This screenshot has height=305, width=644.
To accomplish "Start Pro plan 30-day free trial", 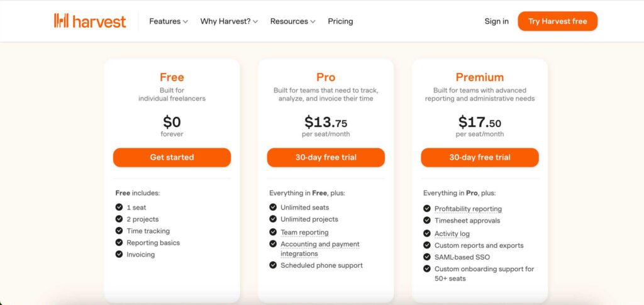I will point(326,157).
